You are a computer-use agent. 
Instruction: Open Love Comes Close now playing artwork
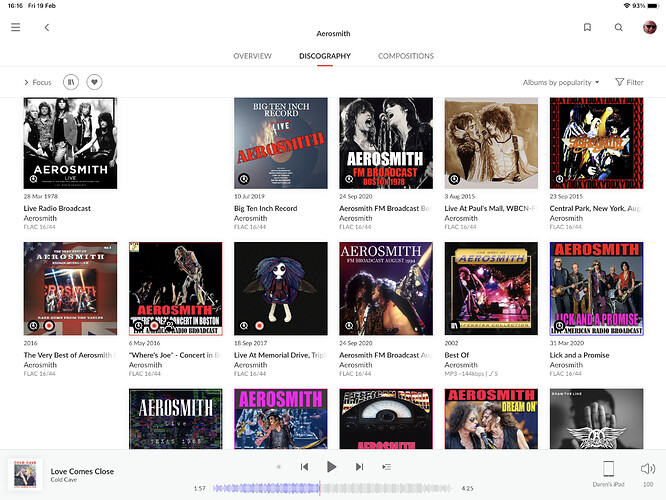click(x=25, y=474)
